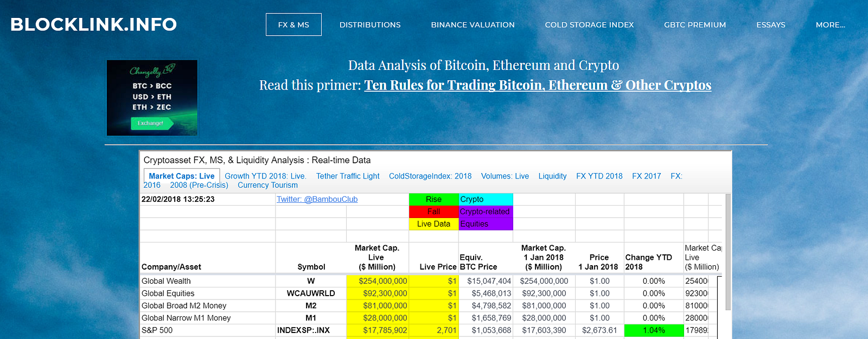Open the Cold Storage Index nav item
868x339 pixels.
[x=589, y=24]
